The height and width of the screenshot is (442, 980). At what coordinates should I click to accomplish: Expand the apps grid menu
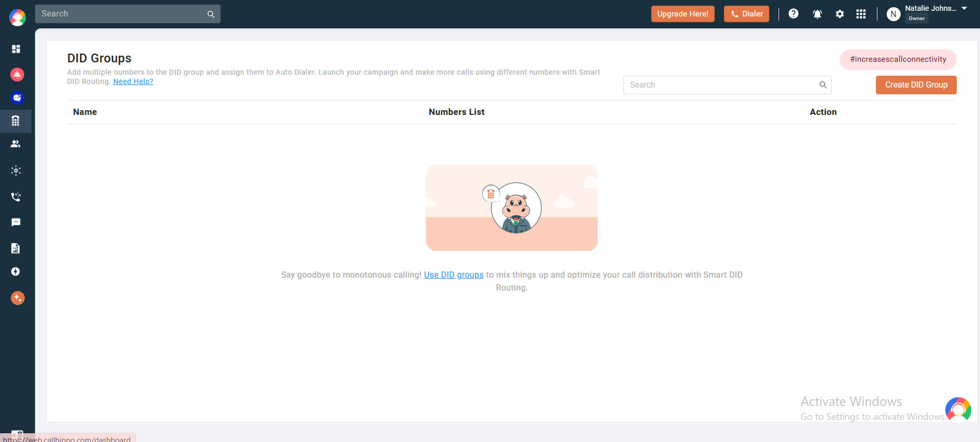[861, 14]
